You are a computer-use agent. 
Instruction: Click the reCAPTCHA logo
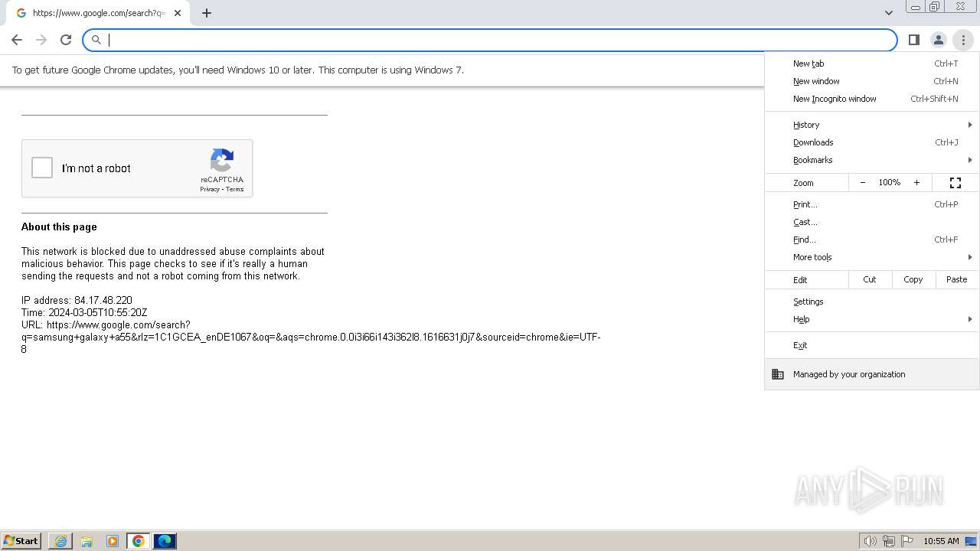(x=222, y=161)
